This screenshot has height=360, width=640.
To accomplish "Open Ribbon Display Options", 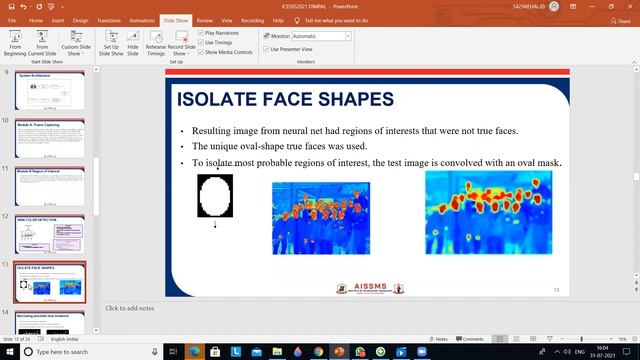I will click(x=573, y=7).
